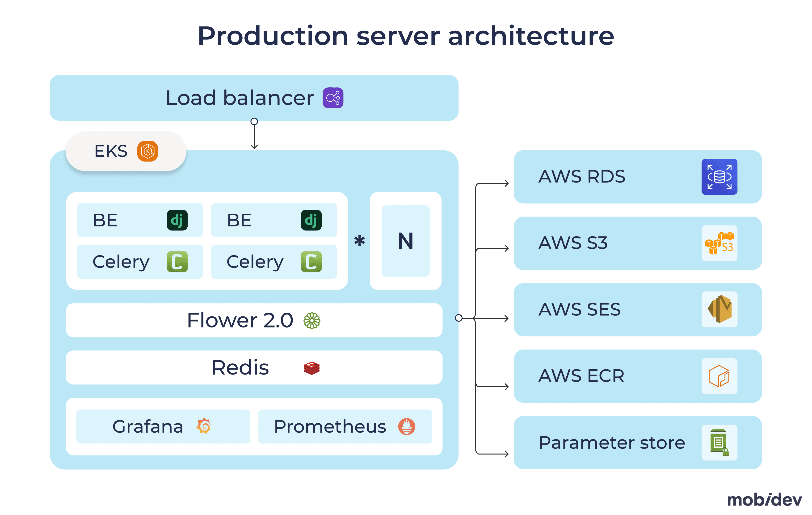812x515 pixels.
Task: Click the golden AWS SES icon
Action: point(719,309)
